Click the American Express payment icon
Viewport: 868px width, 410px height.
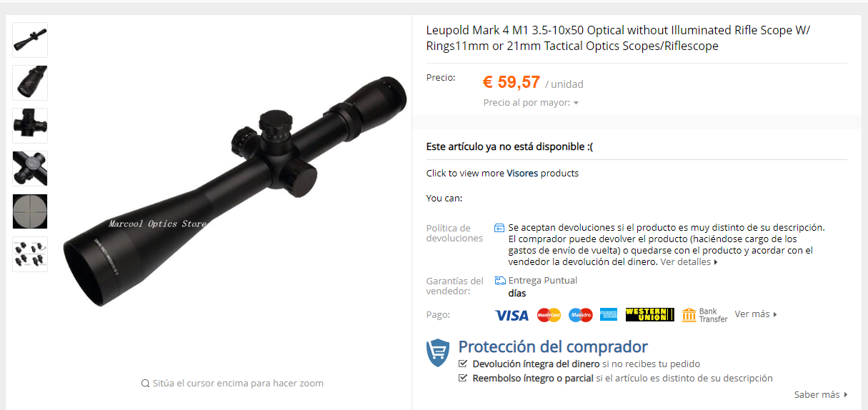[609, 314]
